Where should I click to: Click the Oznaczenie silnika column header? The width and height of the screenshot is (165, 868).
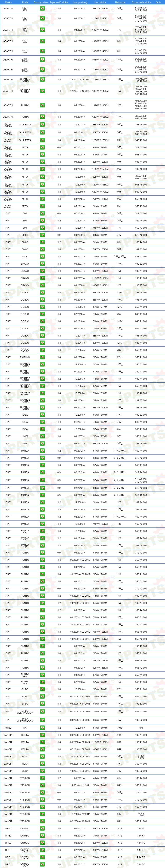[141, 2]
